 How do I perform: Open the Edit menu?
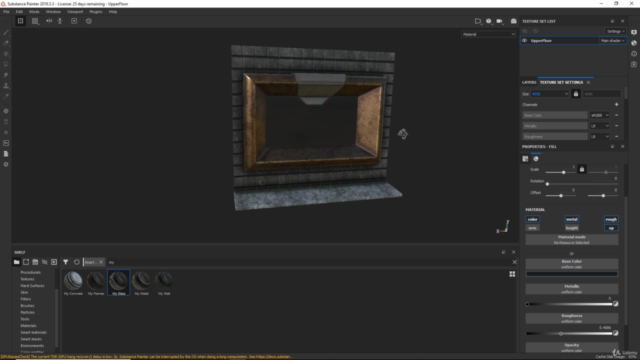tap(19, 12)
